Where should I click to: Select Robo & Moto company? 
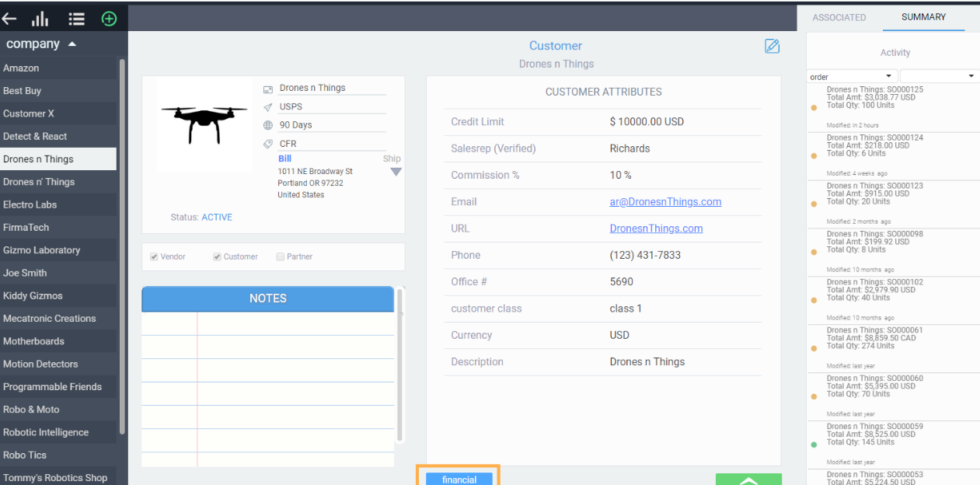pyautogui.click(x=58, y=409)
